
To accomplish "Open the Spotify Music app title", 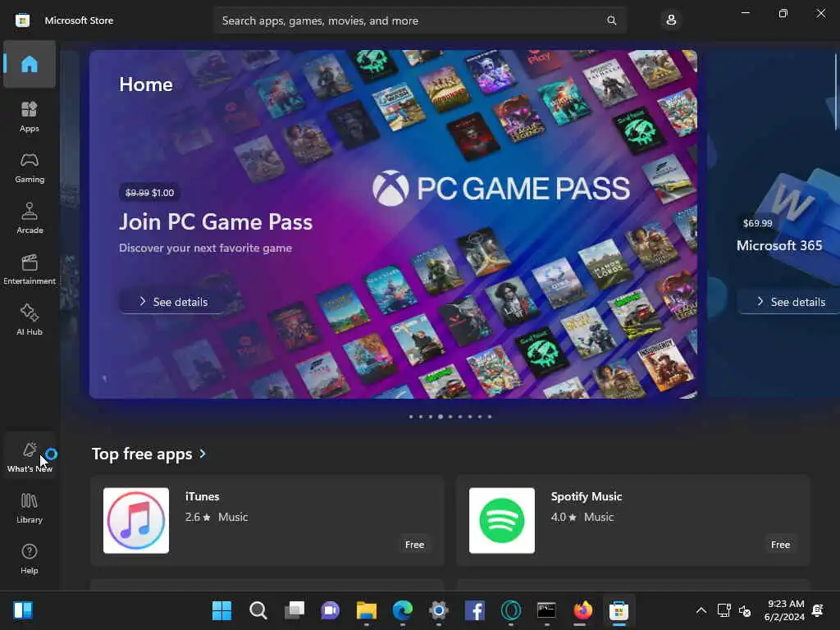I will coord(586,496).
